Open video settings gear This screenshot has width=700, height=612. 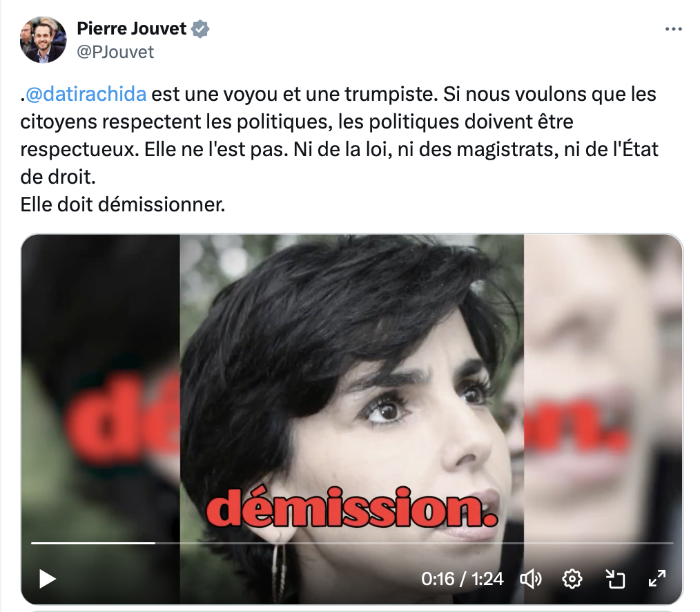coord(572,580)
